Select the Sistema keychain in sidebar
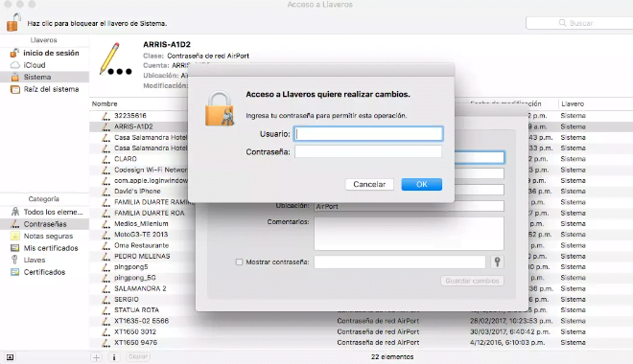 (x=44, y=77)
